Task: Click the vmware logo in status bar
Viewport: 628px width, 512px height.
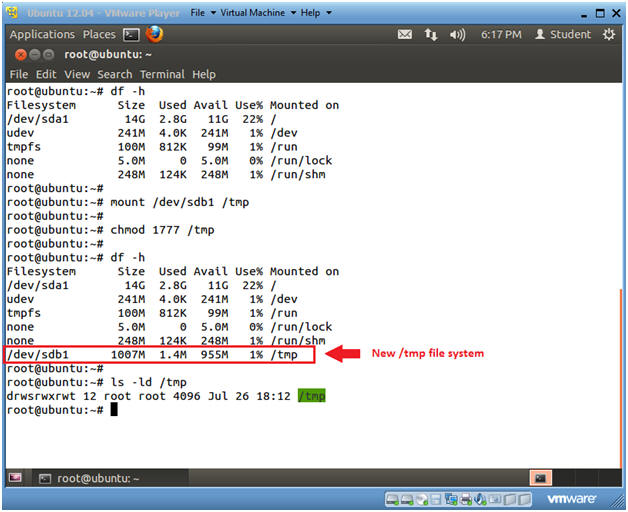Action: 571,499
